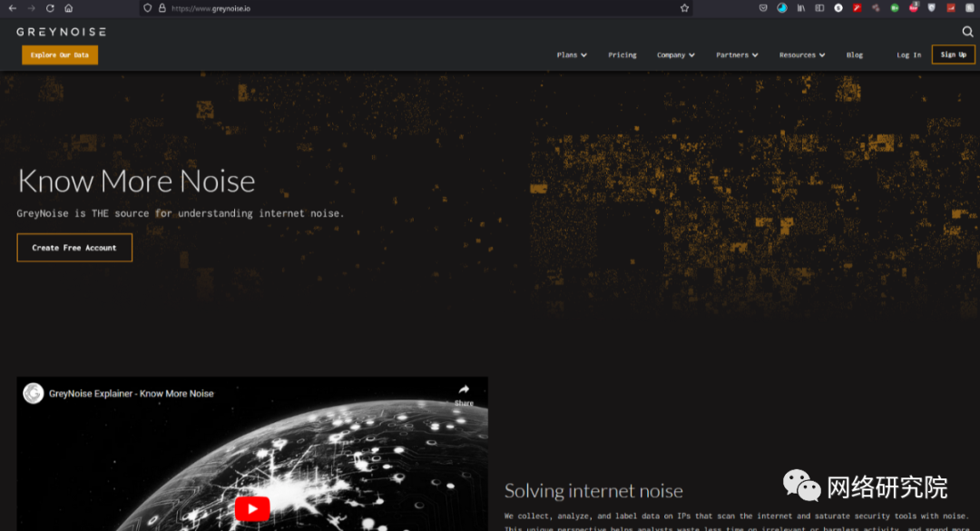This screenshot has width=980, height=531.
Task: Open the grey square extension at toolbar end
Action: click(969, 8)
